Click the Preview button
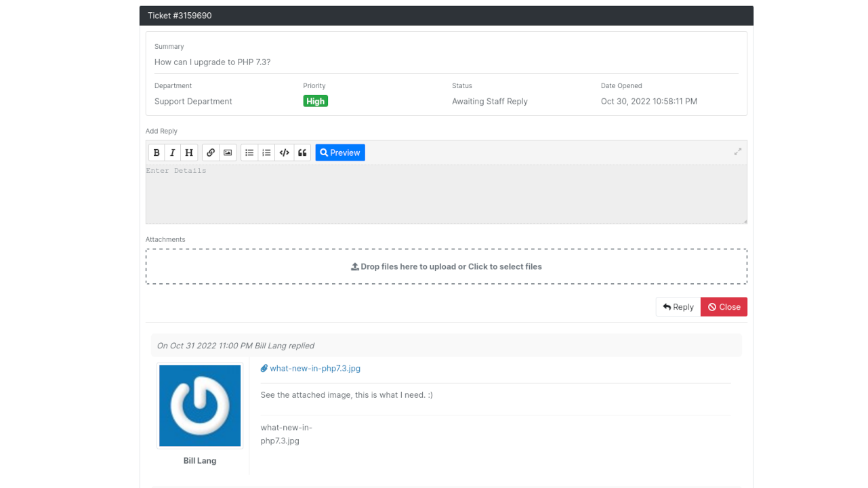 tap(340, 152)
